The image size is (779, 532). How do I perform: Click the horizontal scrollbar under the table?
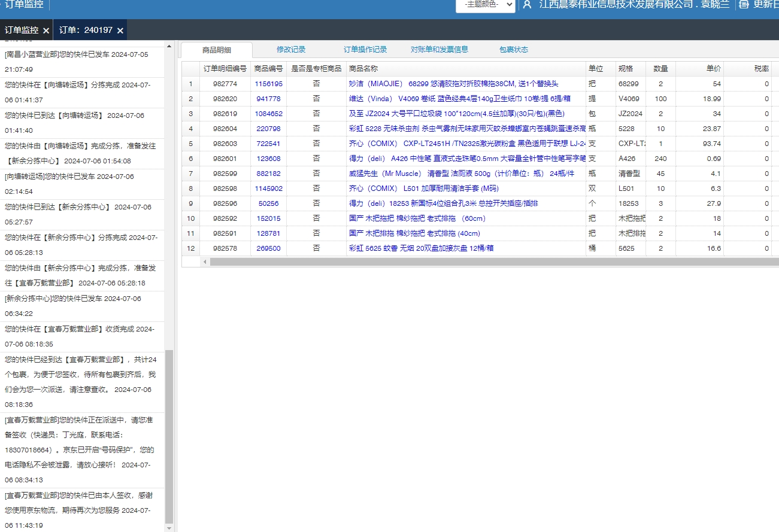[x=494, y=262]
